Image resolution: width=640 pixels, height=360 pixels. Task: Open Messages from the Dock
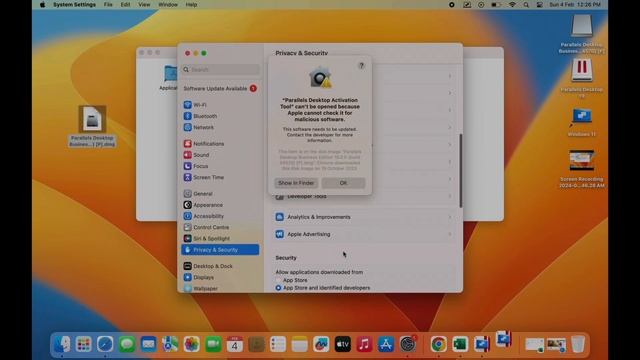pyautogui.click(x=127, y=344)
